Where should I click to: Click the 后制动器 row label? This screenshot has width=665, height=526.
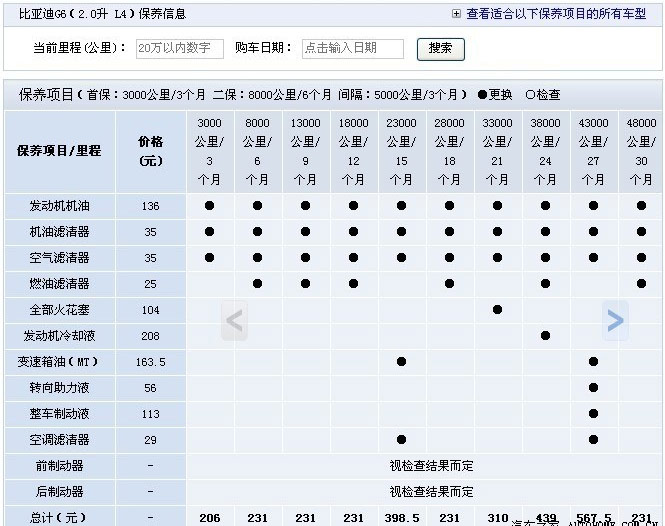click(x=59, y=492)
